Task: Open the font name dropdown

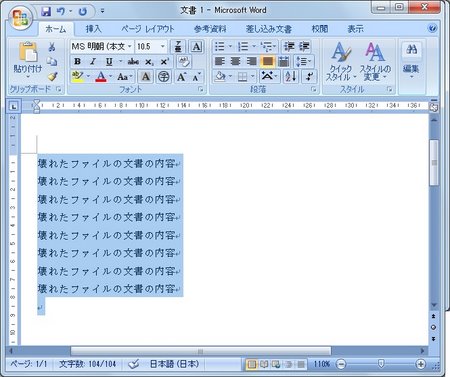Action: pyautogui.click(x=130, y=46)
